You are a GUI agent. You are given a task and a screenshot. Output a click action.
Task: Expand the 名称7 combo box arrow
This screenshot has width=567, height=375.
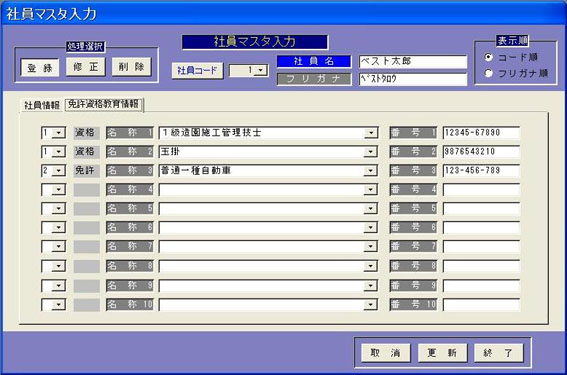coord(371,247)
